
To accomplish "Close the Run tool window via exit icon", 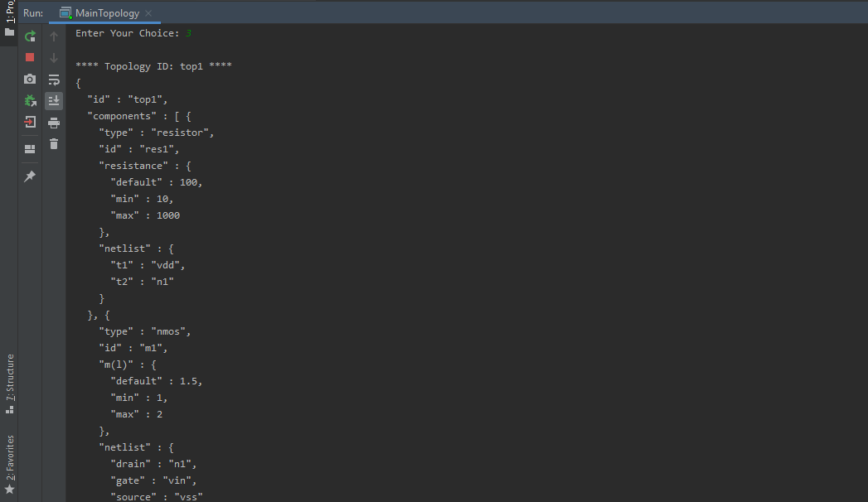I will (x=30, y=122).
